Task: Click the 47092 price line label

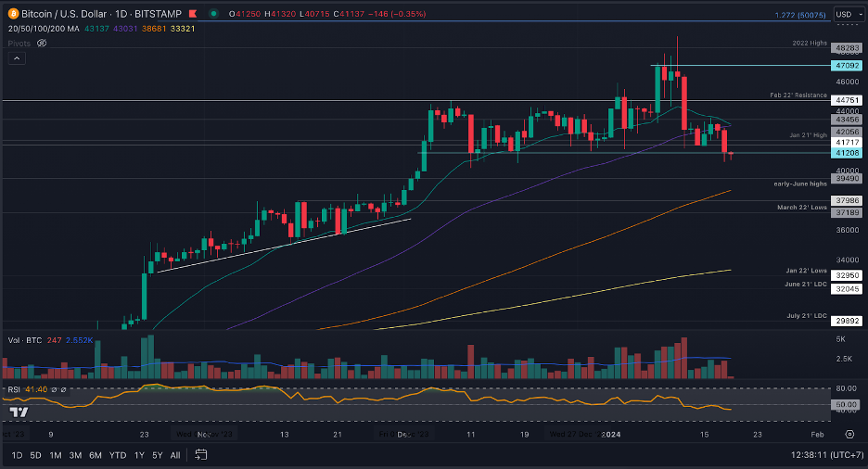Action: 847,65
